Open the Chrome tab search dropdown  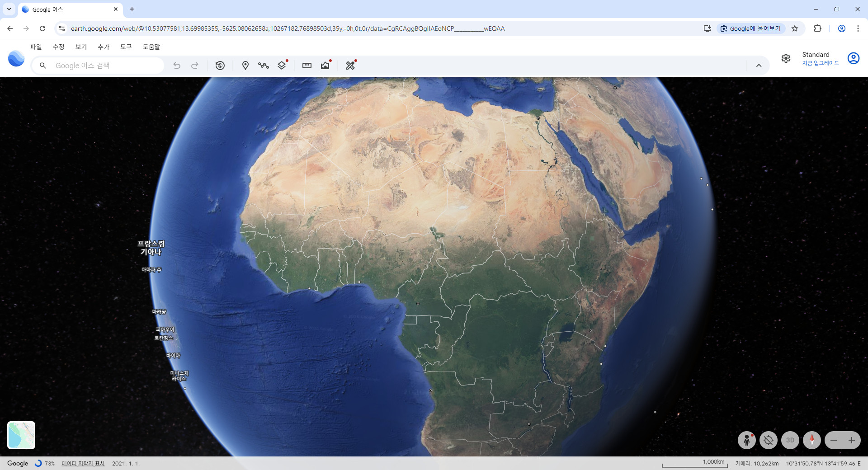point(9,9)
